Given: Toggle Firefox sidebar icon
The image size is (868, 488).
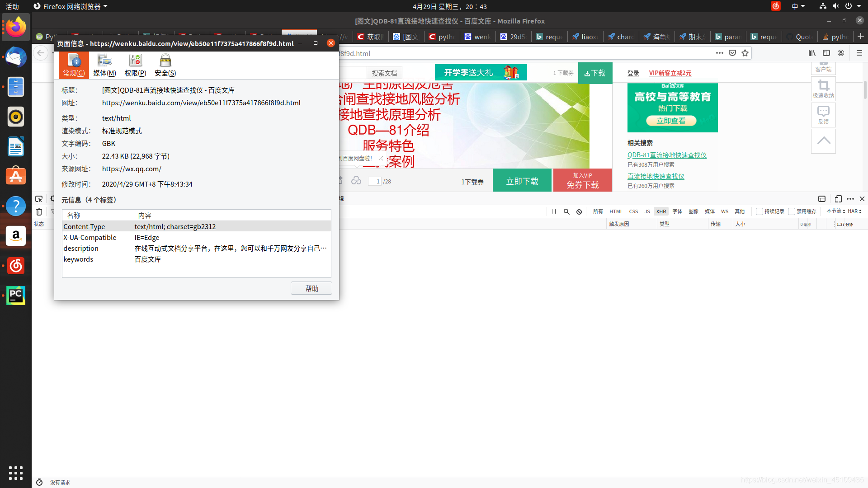Looking at the screenshot, I should pyautogui.click(x=826, y=53).
